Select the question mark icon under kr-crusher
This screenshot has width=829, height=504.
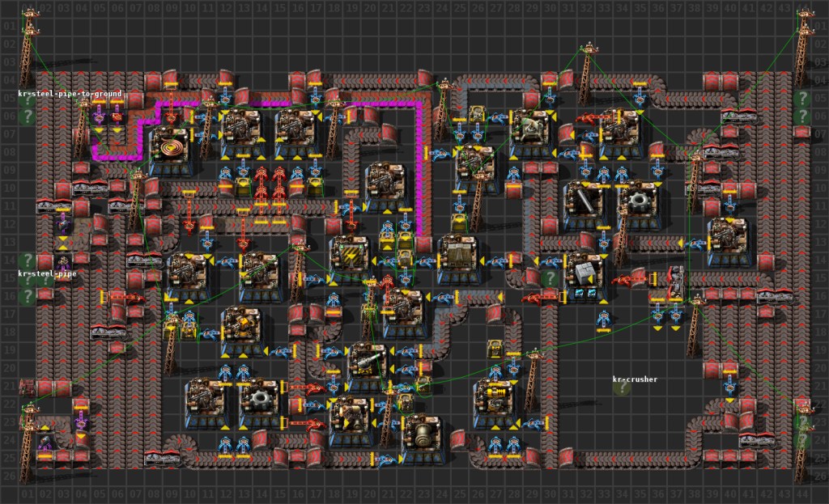[x=622, y=388]
